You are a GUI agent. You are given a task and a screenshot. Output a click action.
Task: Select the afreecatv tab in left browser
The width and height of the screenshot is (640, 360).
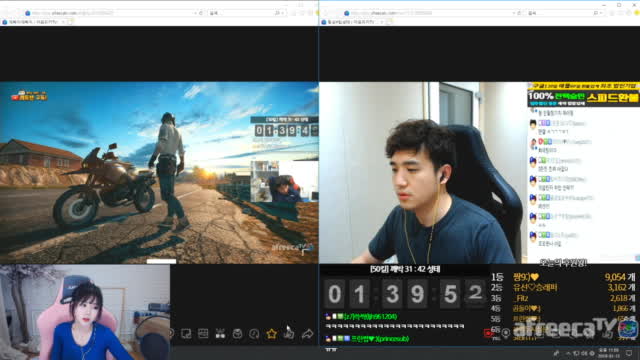point(33,22)
